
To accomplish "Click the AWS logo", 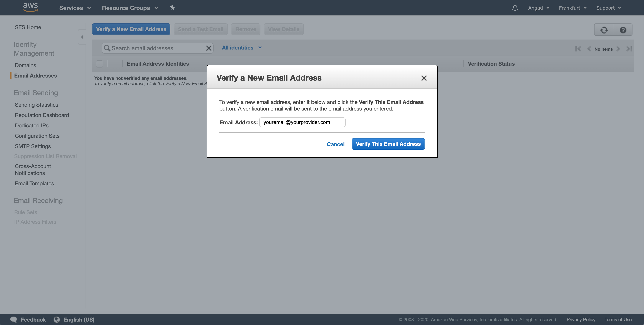I will (x=30, y=7).
